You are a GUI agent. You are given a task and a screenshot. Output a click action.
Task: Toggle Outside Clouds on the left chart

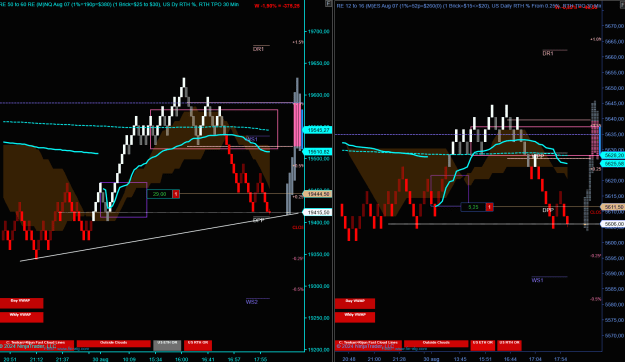click(114, 343)
